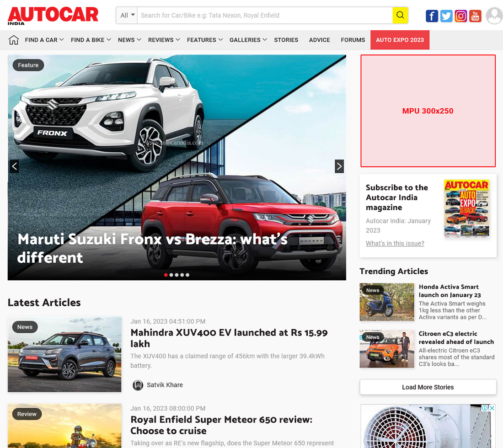Open the All search category dropdown
The width and height of the screenshot is (503, 448).
127,15
